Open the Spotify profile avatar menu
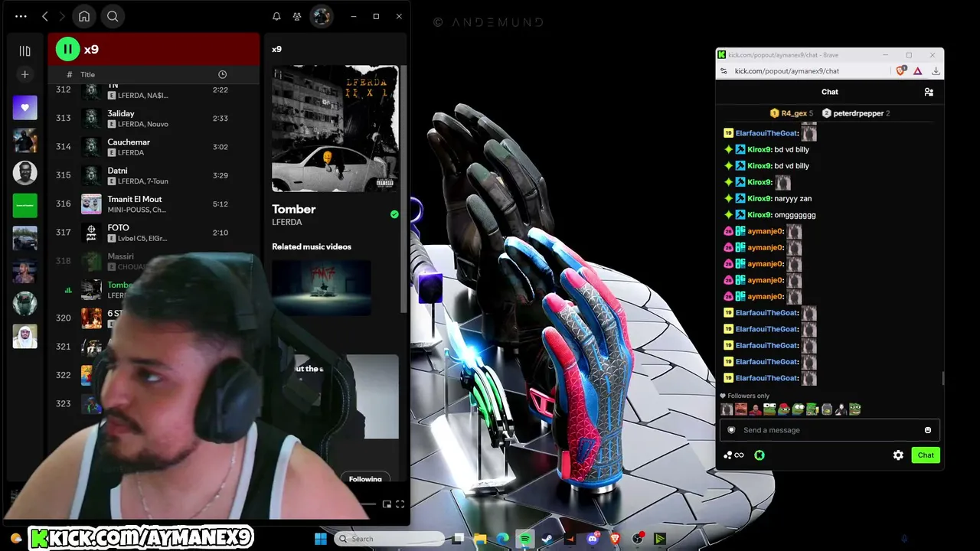 coord(322,16)
